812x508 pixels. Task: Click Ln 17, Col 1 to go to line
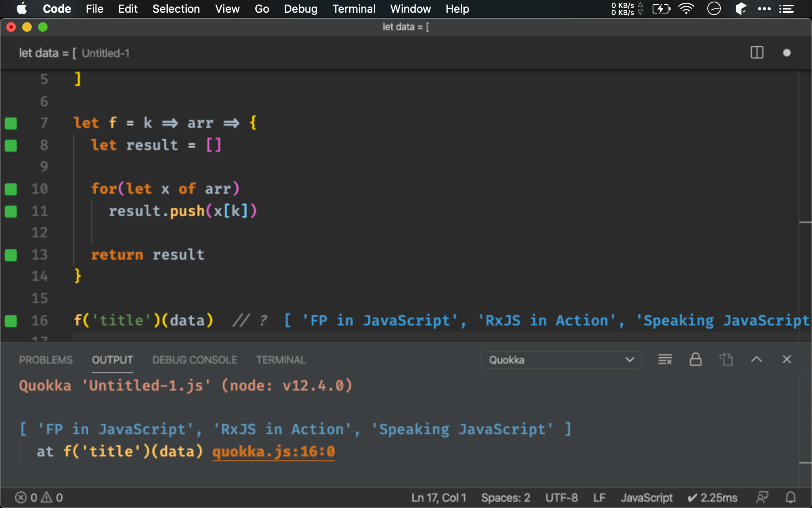click(439, 497)
